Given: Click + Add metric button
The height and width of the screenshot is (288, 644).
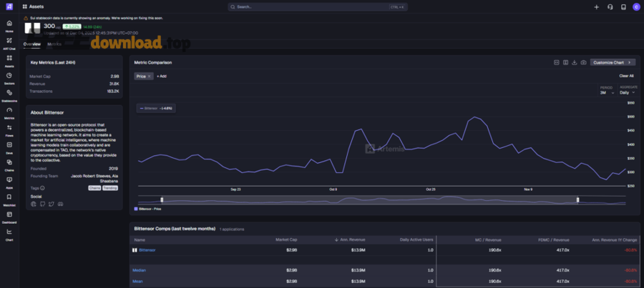Looking at the screenshot, I should coord(162,76).
